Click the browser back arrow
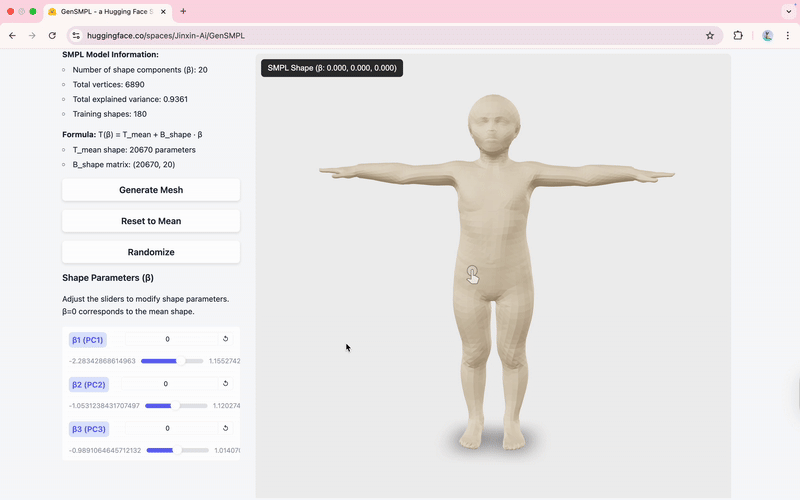The height and width of the screenshot is (500, 800). pos(12,36)
